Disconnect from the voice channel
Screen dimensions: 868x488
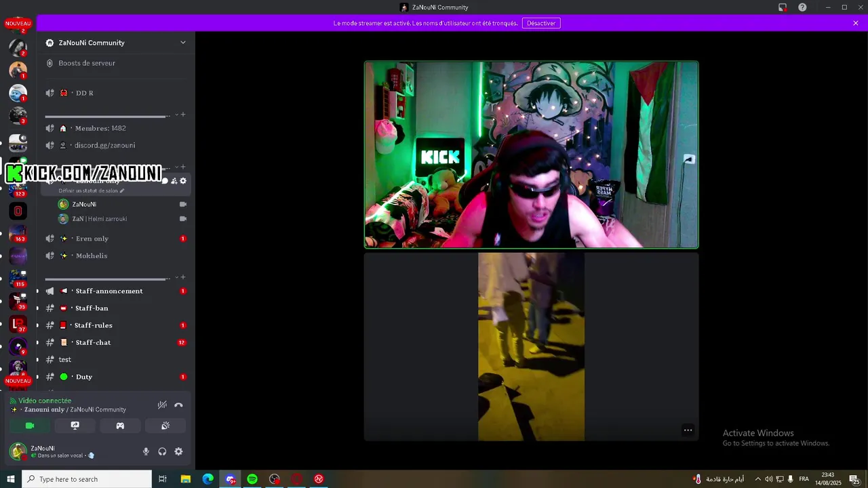coord(178,405)
